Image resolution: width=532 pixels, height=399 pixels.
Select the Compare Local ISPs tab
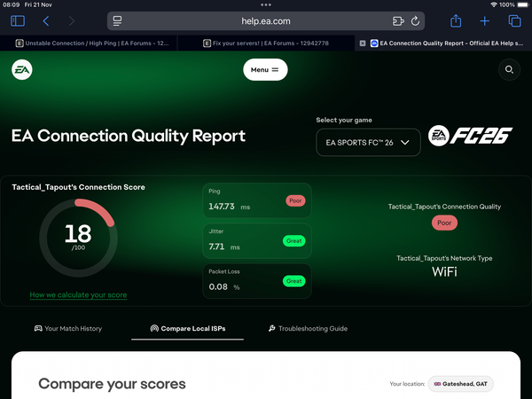coord(187,328)
